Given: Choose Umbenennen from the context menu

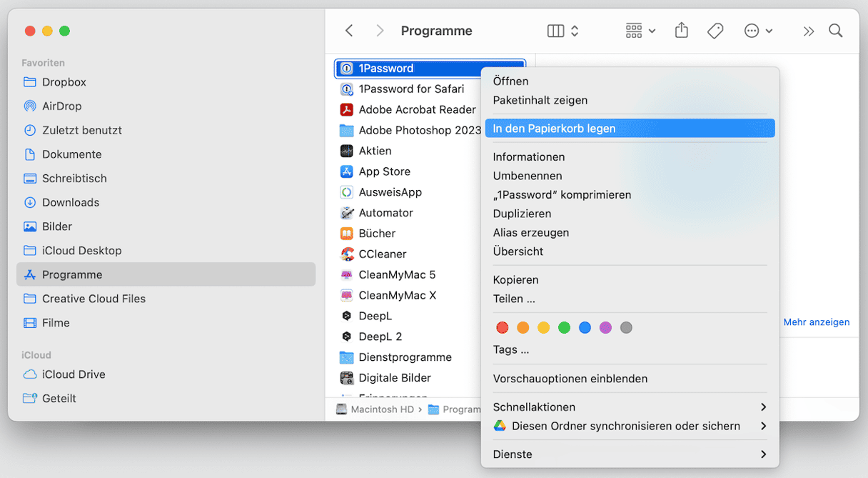Looking at the screenshot, I should (x=630, y=176).
